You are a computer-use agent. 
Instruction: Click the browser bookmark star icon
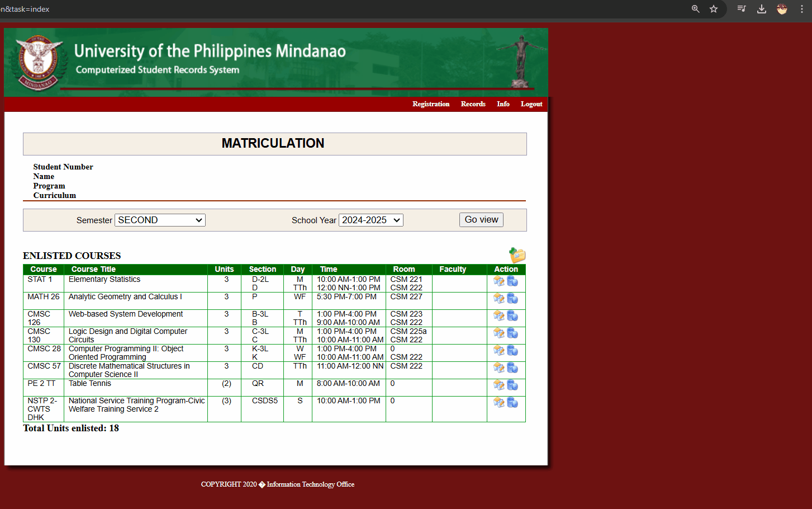(x=714, y=9)
